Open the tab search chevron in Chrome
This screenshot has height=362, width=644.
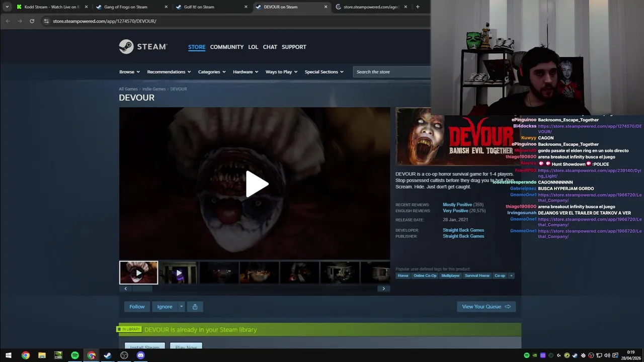[x=7, y=7]
